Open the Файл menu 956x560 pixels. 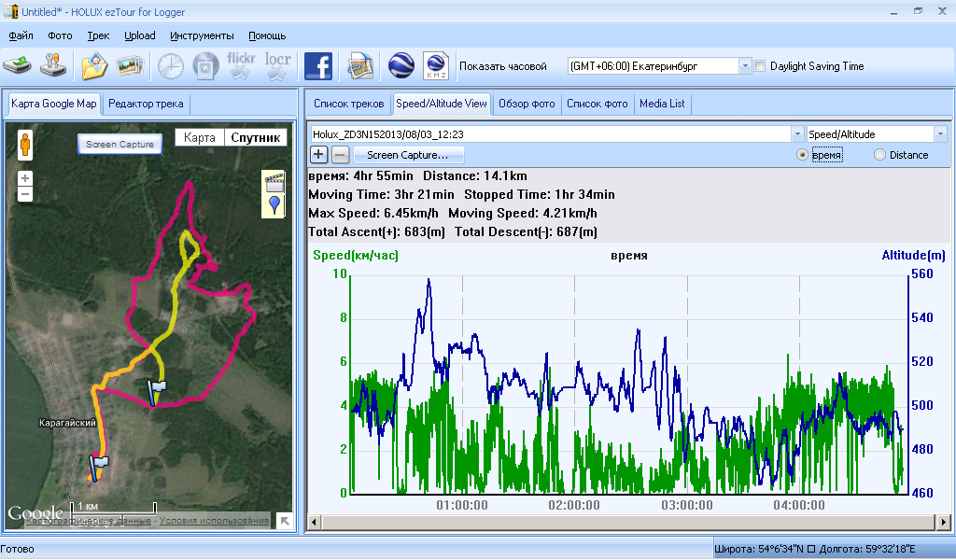[x=21, y=35]
